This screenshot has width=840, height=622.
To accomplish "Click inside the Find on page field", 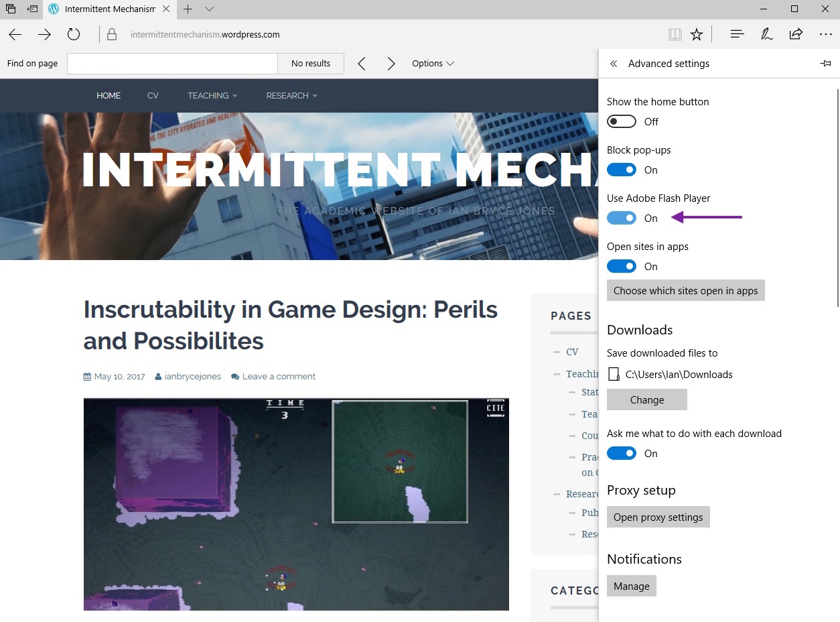I will click(172, 64).
